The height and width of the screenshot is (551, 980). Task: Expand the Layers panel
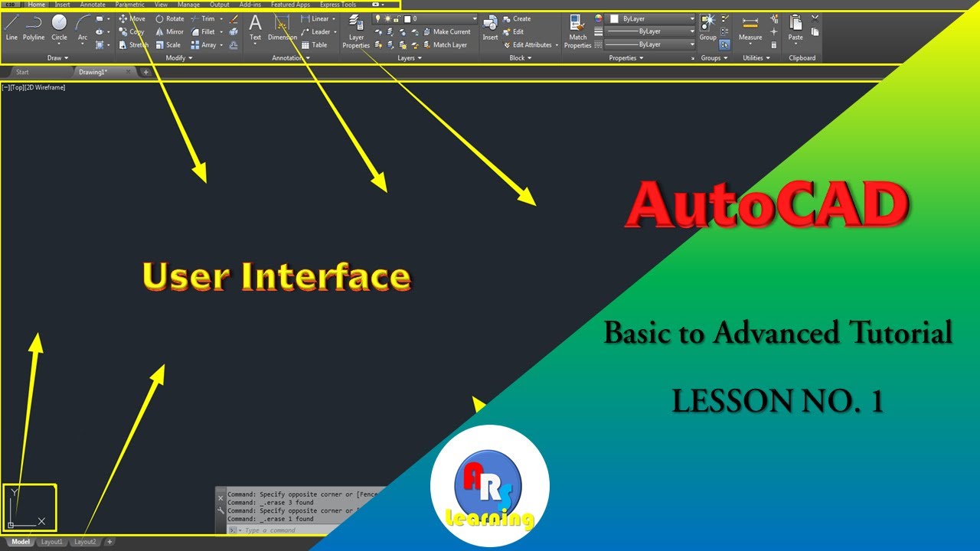pos(410,58)
